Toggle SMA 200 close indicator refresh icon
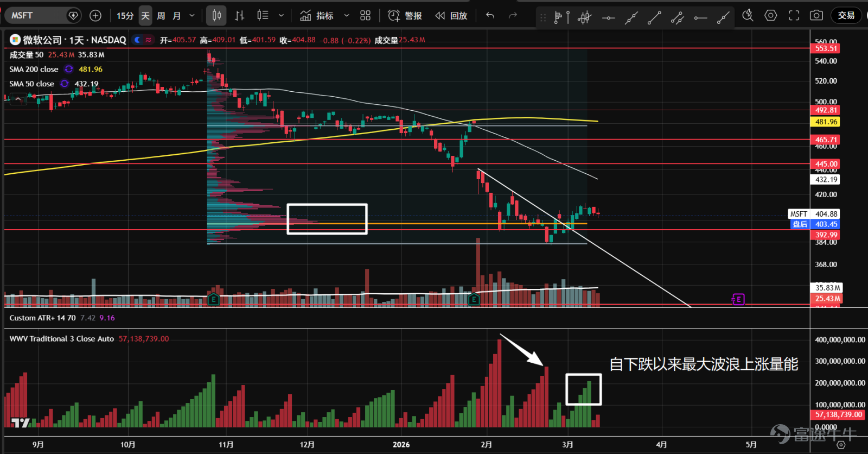The image size is (868, 454). (x=69, y=69)
